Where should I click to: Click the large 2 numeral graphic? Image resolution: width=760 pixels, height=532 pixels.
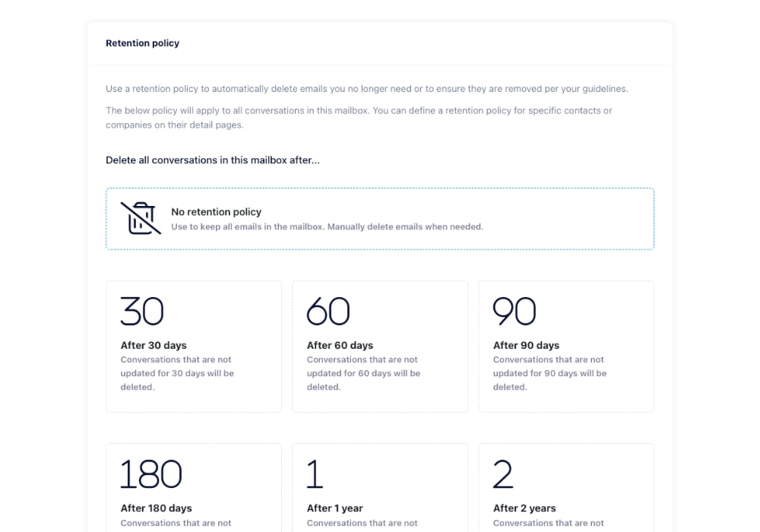(502, 474)
